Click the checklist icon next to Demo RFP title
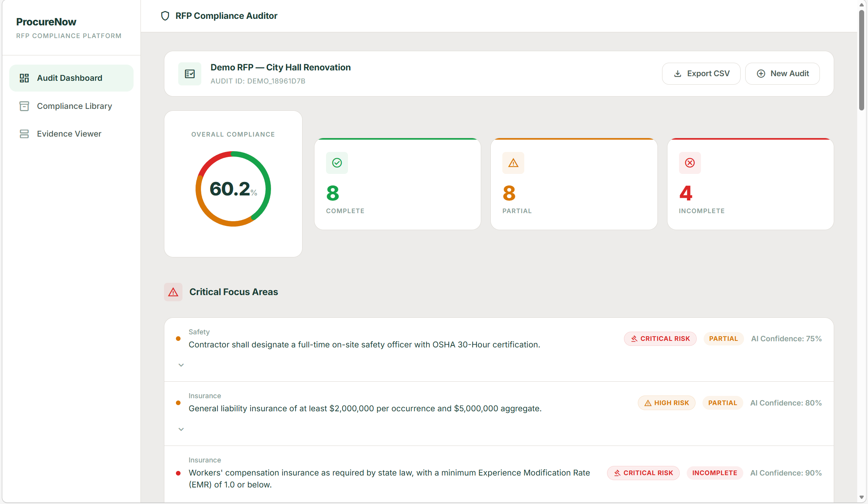 coord(190,74)
